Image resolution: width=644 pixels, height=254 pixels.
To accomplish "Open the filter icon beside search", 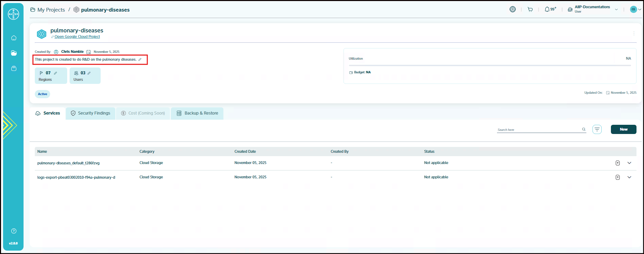I will [x=597, y=130].
